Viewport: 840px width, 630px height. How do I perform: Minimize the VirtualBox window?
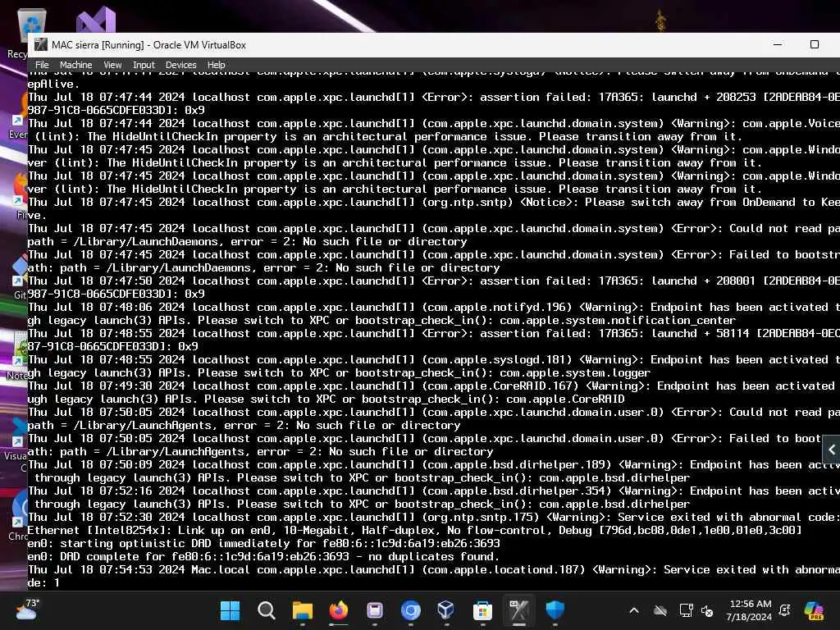778,44
